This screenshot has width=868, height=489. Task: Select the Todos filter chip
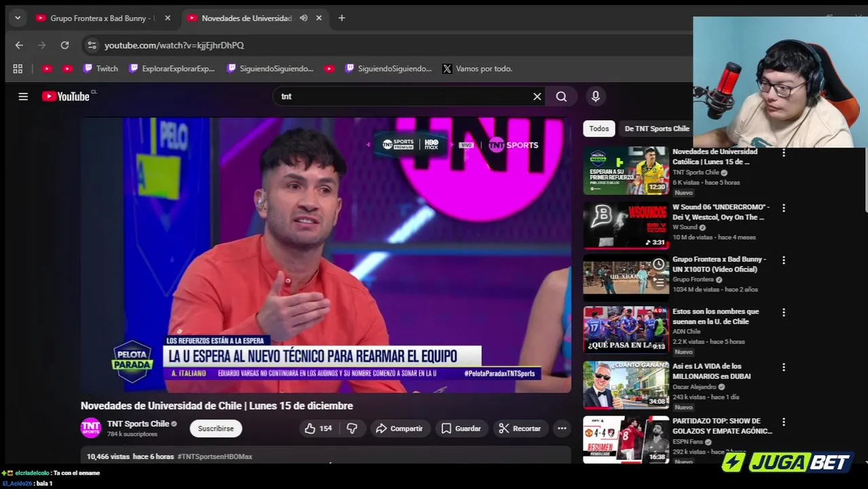click(599, 128)
